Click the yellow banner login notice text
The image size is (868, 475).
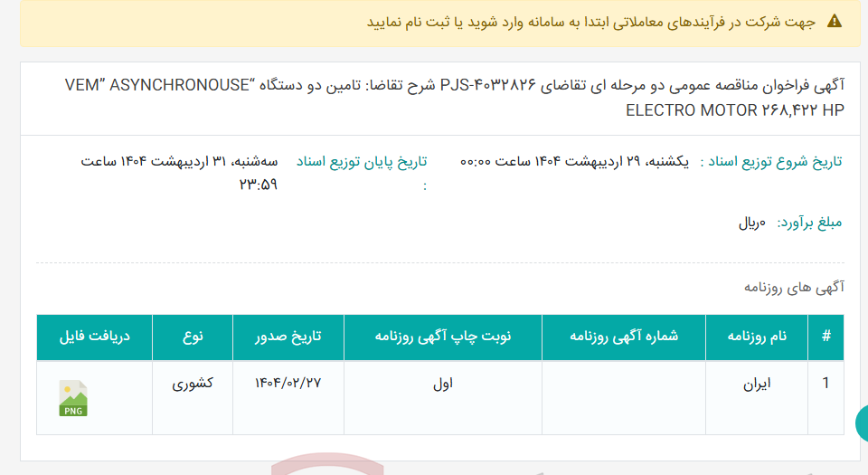[x=591, y=22]
